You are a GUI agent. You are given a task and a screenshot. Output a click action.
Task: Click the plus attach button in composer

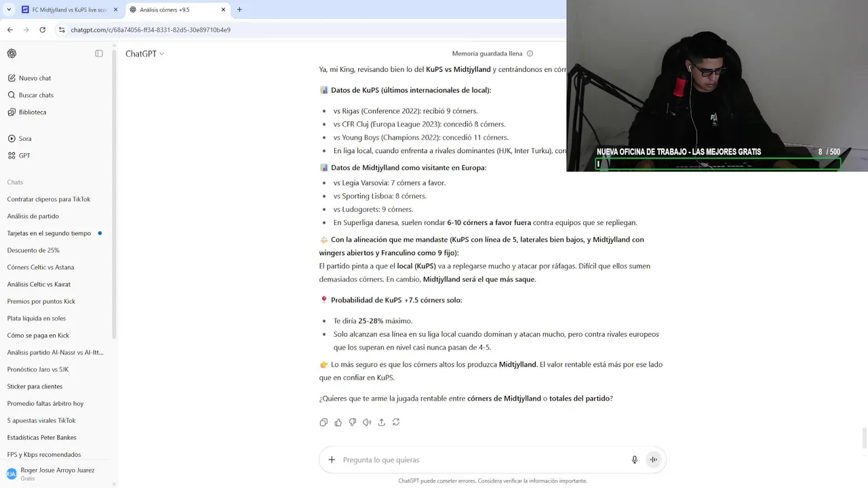(x=332, y=460)
